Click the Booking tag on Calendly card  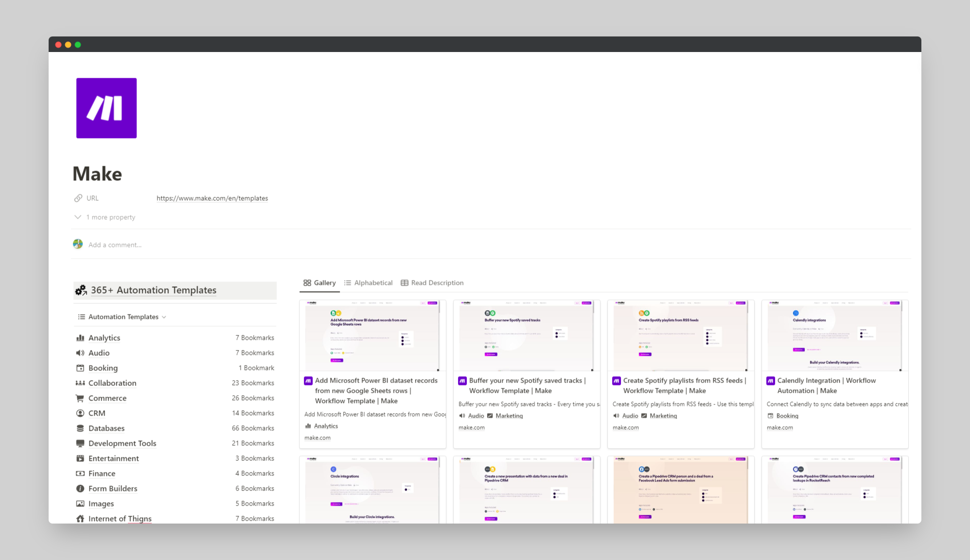(783, 416)
